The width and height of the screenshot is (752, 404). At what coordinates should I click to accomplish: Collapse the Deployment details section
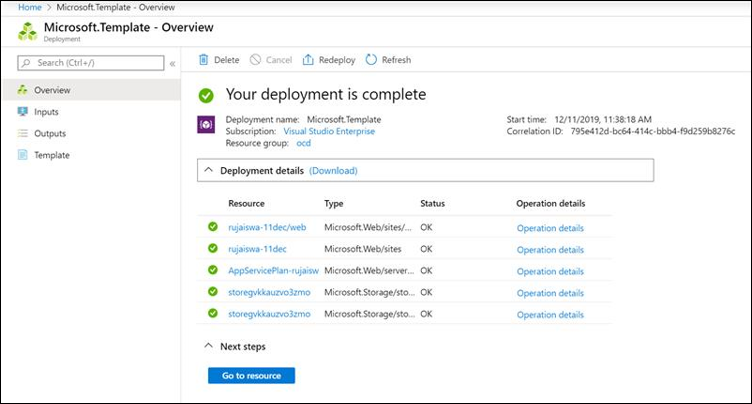pos(208,170)
